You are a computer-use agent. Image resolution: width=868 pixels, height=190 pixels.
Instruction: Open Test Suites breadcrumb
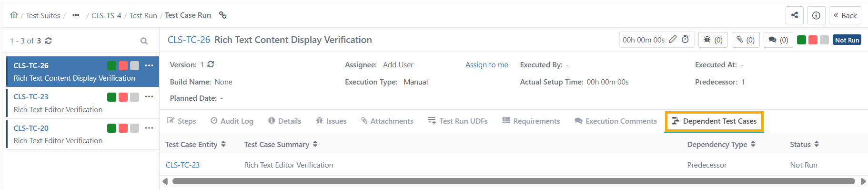tap(43, 15)
